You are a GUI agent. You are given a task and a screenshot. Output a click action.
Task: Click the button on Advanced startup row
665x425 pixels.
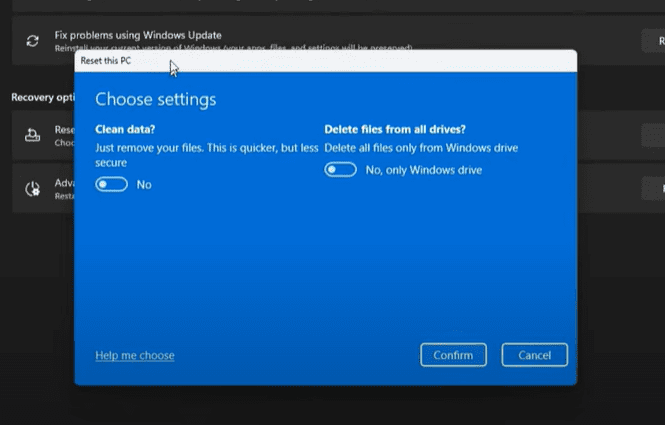point(652,187)
